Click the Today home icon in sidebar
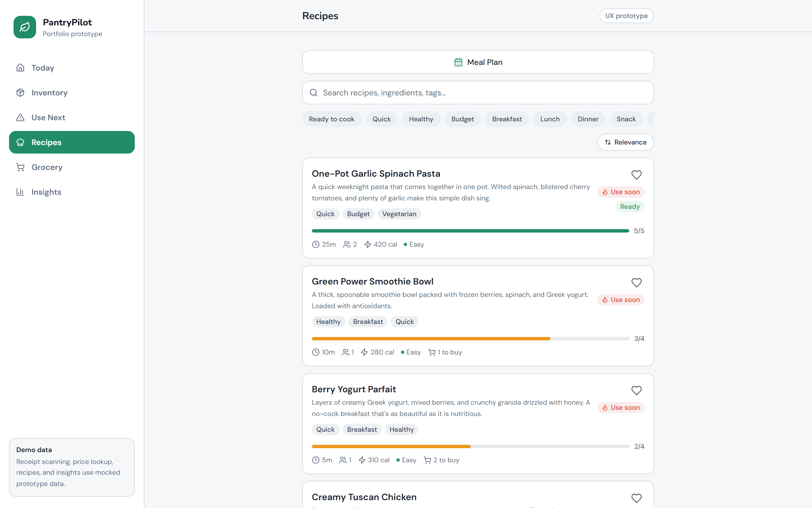This screenshot has height=508, width=812. point(20,68)
